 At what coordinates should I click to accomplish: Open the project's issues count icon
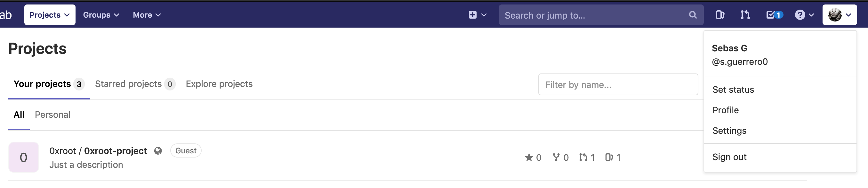click(608, 157)
